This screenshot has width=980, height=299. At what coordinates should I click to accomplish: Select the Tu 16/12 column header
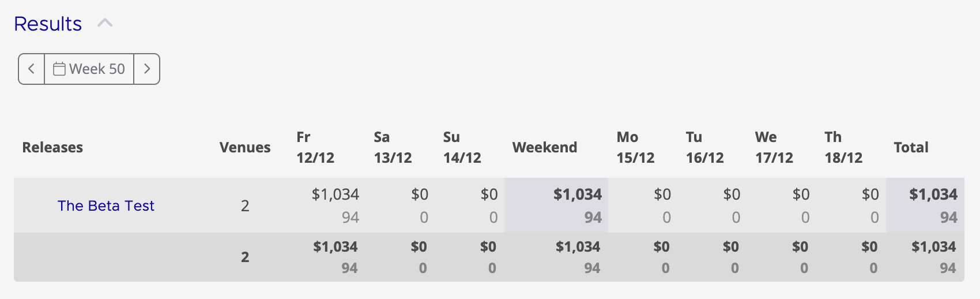[x=704, y=147]
